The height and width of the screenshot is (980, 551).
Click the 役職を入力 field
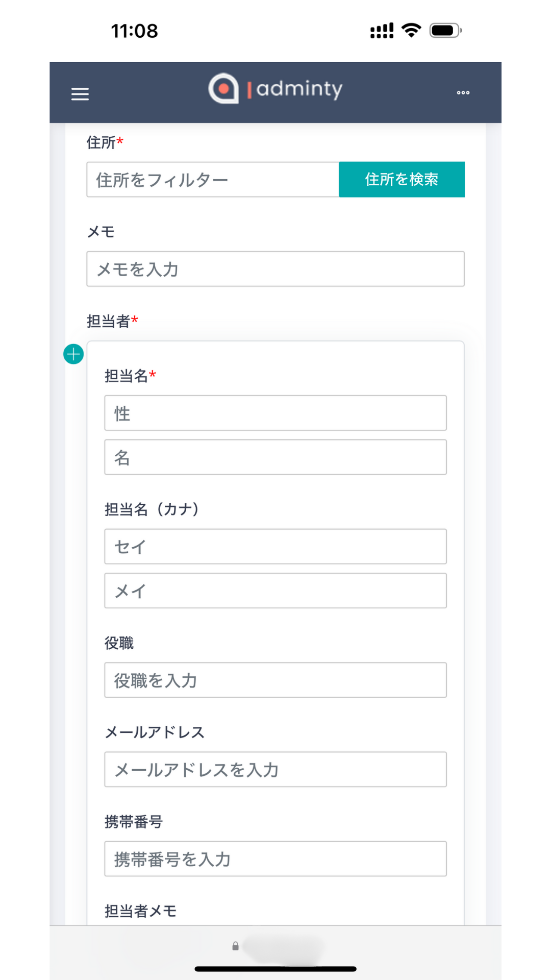pos(275,680)
